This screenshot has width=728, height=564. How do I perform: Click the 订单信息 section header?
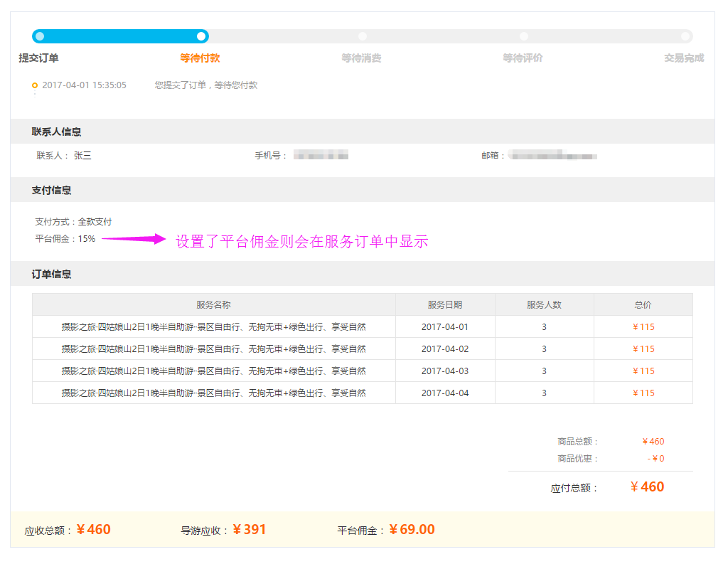coord(51,274)
